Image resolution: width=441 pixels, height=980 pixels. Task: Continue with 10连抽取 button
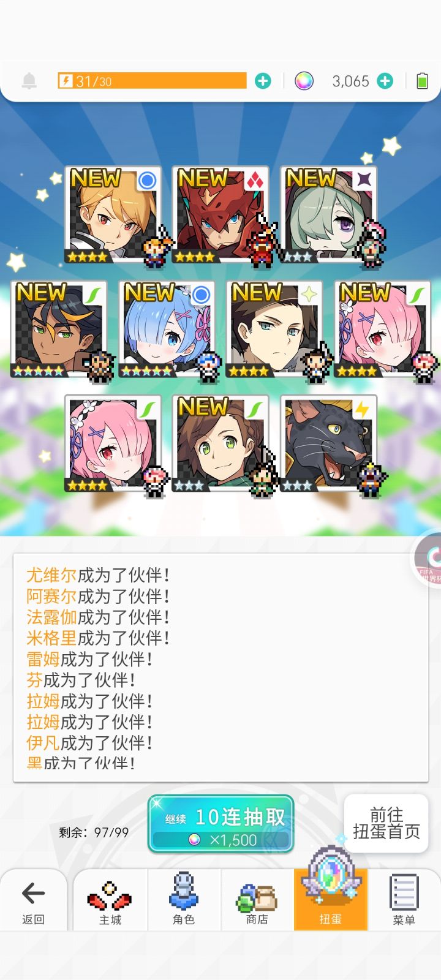221,824
